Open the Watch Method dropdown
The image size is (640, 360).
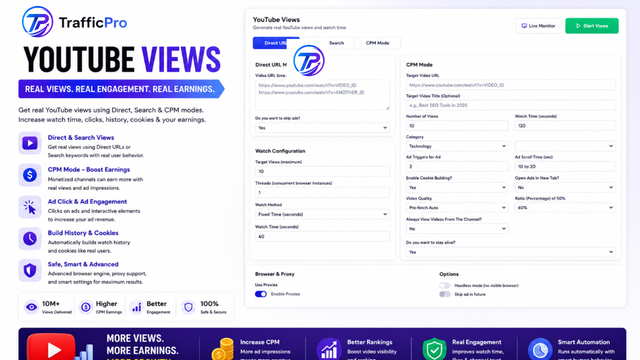point(322,214)
